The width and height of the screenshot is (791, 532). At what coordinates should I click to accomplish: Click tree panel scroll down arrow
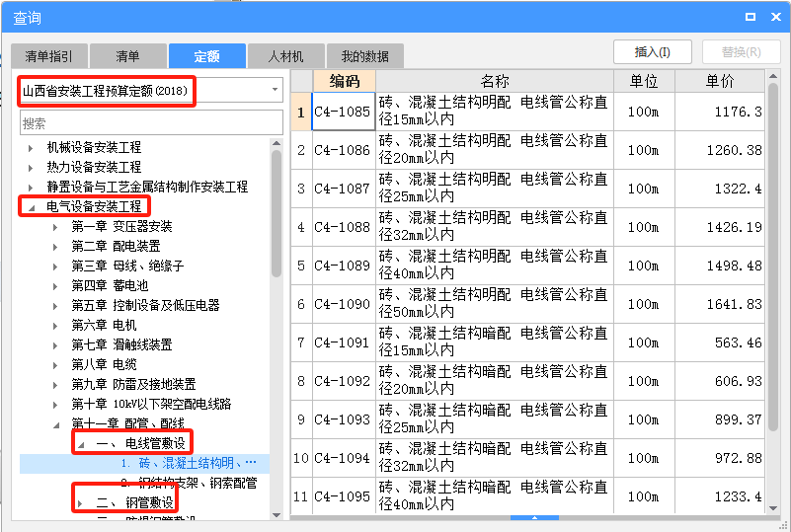(x=277, y=515)
